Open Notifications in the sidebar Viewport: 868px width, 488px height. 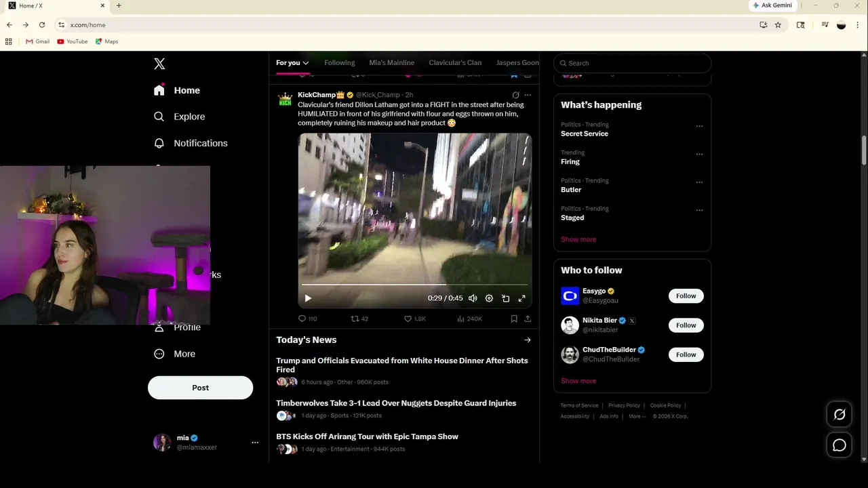[x=191, y=143]
